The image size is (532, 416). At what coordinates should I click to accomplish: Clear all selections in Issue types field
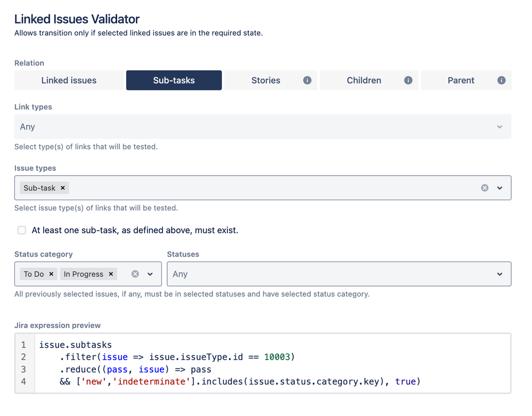[x=485, y=187]
